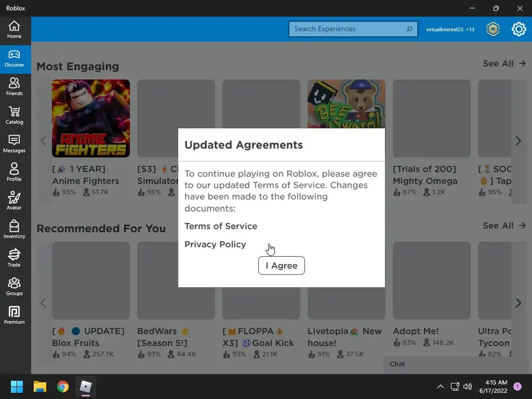Open the Home sidebar item

(14, 30)
